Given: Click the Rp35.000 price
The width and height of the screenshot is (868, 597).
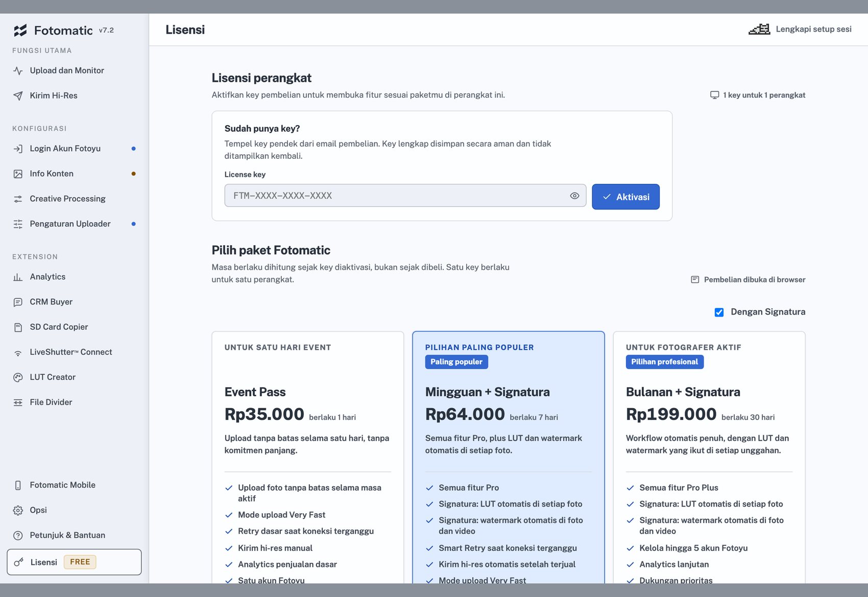Looking at the screenshot, I should [264, 414].
